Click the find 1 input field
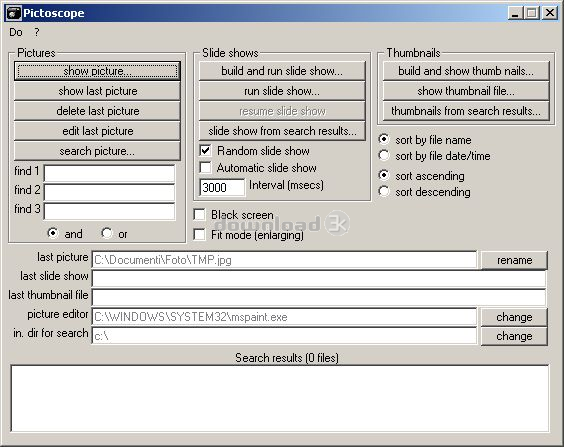 (x=109, y=173)
